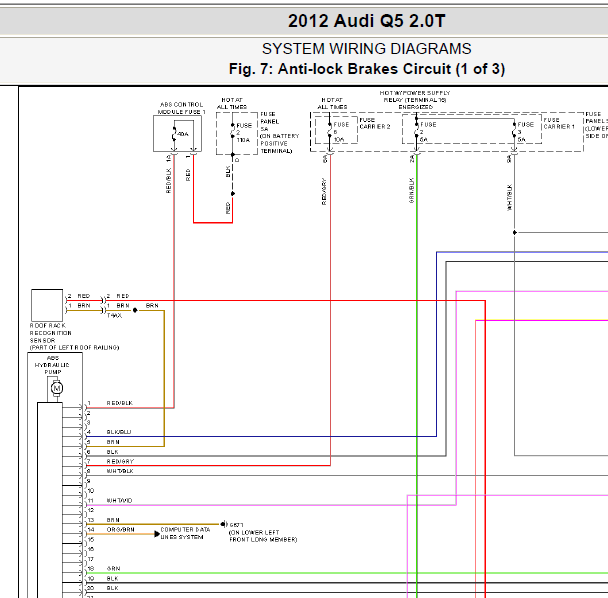Click the "ROOF RACK RECOGNITION SENSOR" label
608x598 pixels.
[50, 333]
